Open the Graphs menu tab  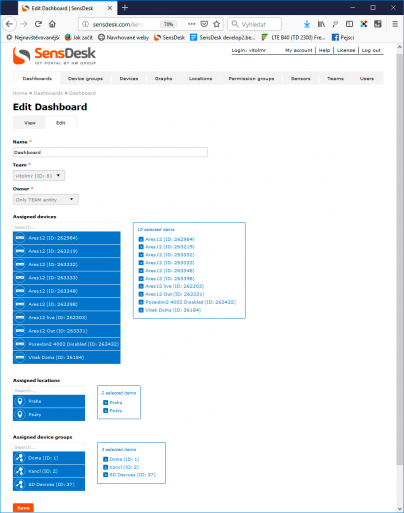[x=163, y=78]
